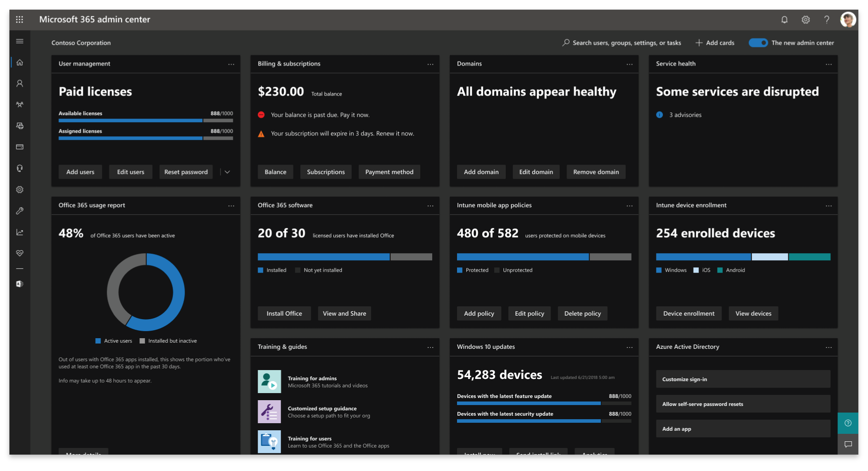Image resolution: width=868 pixels, height=471 pixels.
Task: Open Setup via the wrench sidebar icon
Action: coord(19,211)
